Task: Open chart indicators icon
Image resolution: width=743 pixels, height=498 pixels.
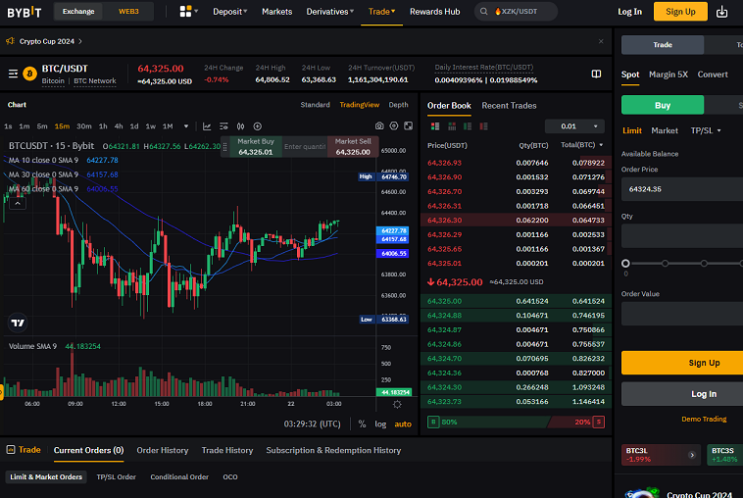Action: [207, 127]
